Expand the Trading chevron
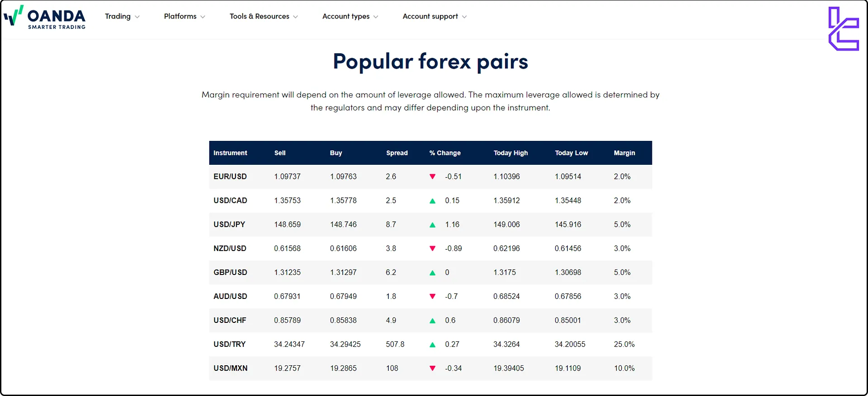Screen dimensions: 868x396 point(137,17)
